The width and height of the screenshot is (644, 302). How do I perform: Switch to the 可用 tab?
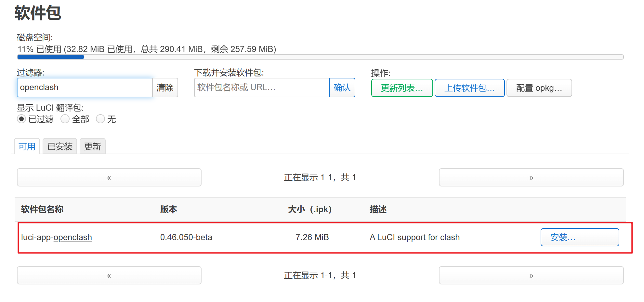27,146
